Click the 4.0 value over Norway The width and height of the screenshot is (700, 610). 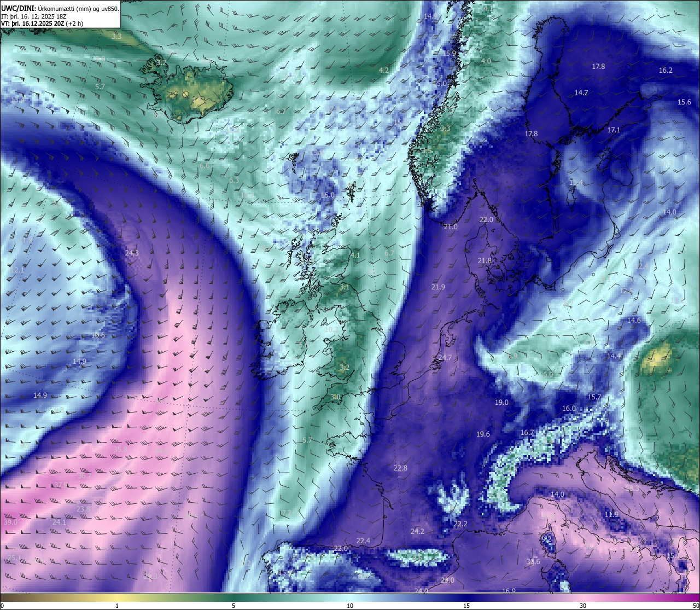486,61
